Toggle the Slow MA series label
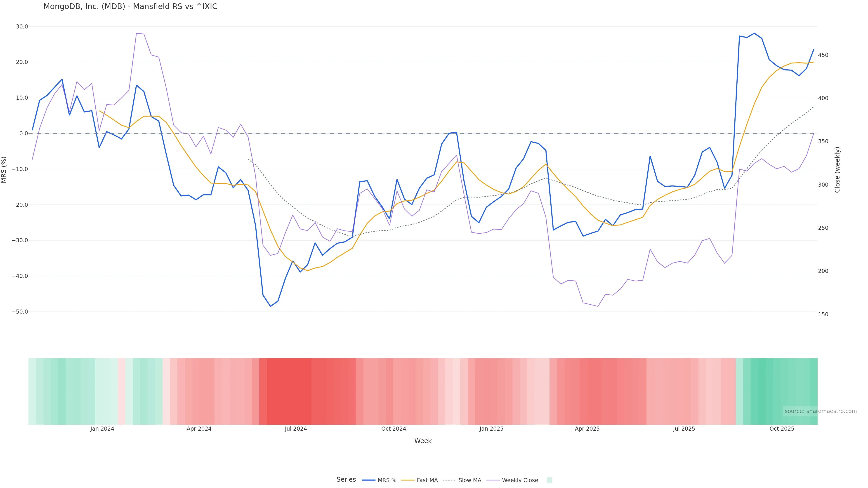The width and height of the screenshot is (868, 488). (x=470, y=480)
